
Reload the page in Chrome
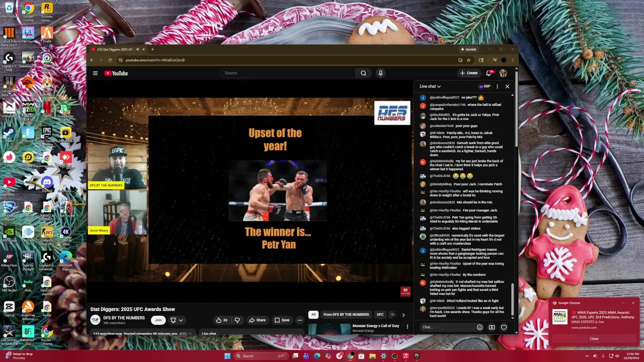coord(110,60)
